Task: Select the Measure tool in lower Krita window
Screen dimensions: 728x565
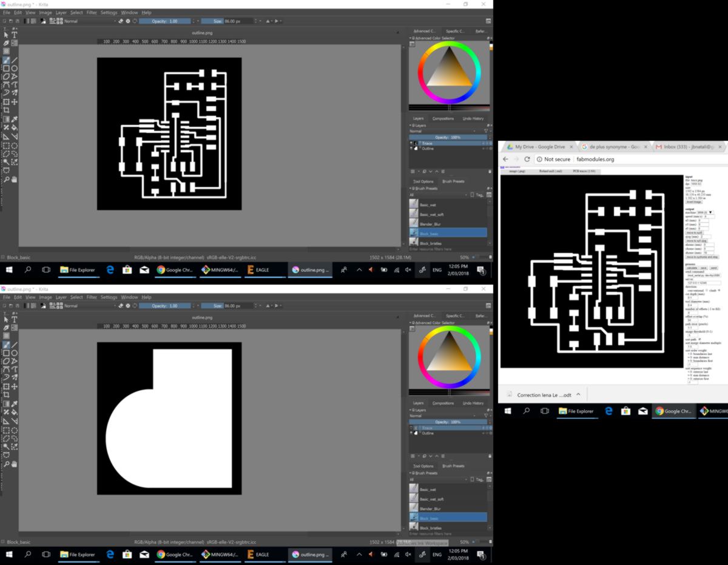Action: 15,421
